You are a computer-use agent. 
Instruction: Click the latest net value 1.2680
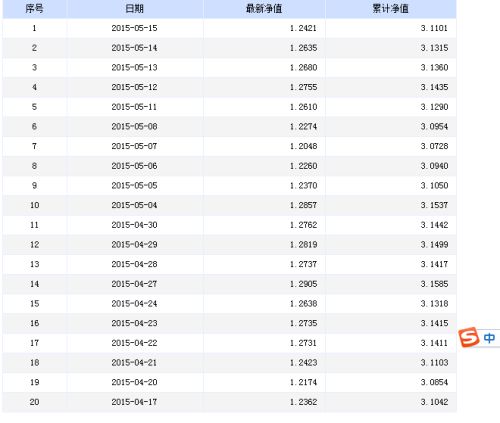(303, 68)
